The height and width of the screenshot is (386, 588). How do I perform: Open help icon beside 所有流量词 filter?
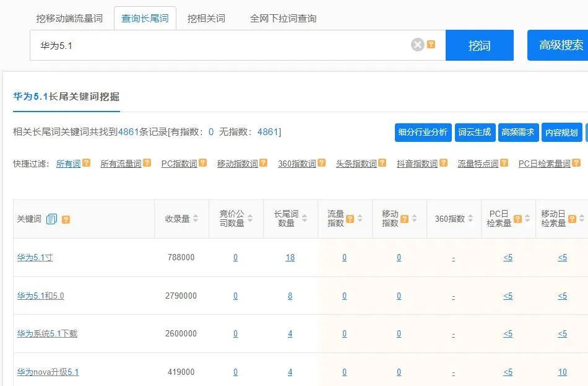(147, 162)
